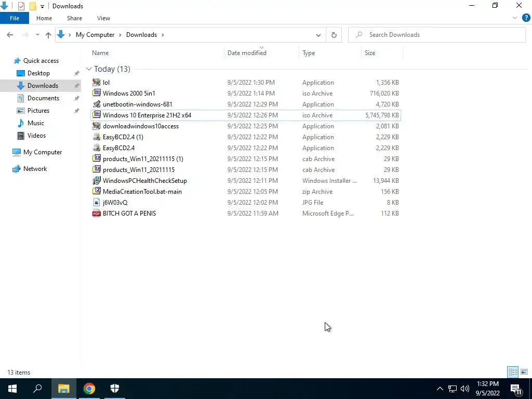Sort by Date modified column header
532x399 pixels.
pyautogui.click(x=262, y=53)
